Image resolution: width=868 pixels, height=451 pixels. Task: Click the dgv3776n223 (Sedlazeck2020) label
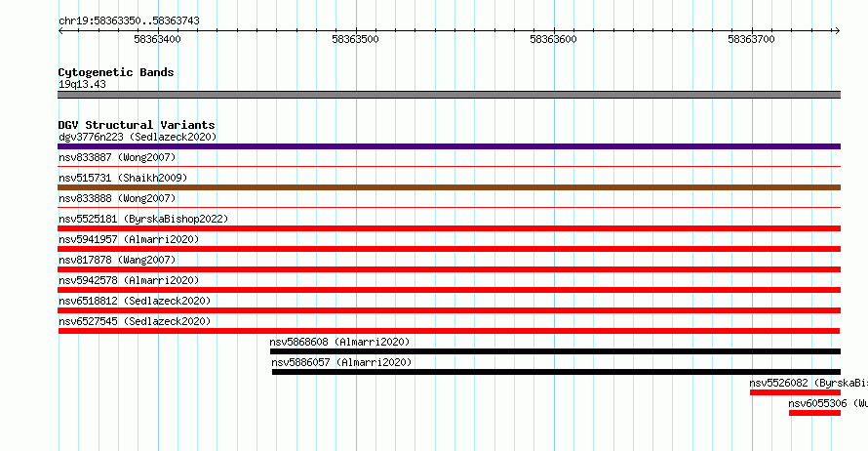(x=138, y=137)
